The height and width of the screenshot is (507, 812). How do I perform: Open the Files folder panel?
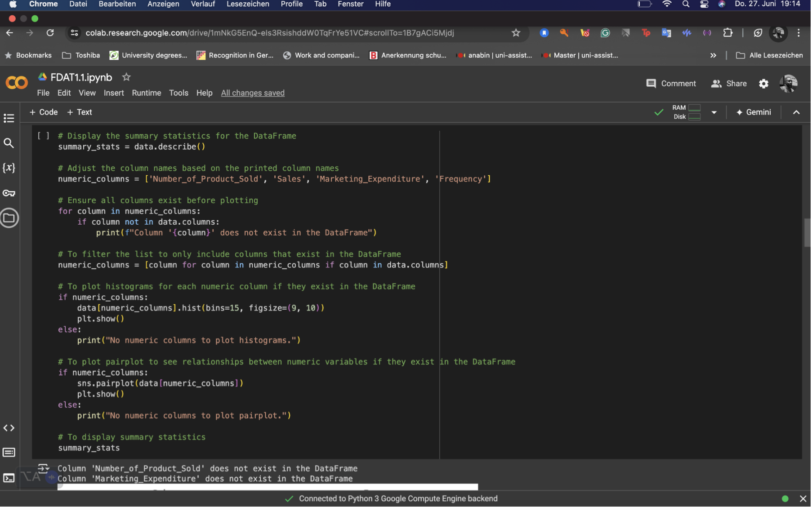(x=9, y=218)
